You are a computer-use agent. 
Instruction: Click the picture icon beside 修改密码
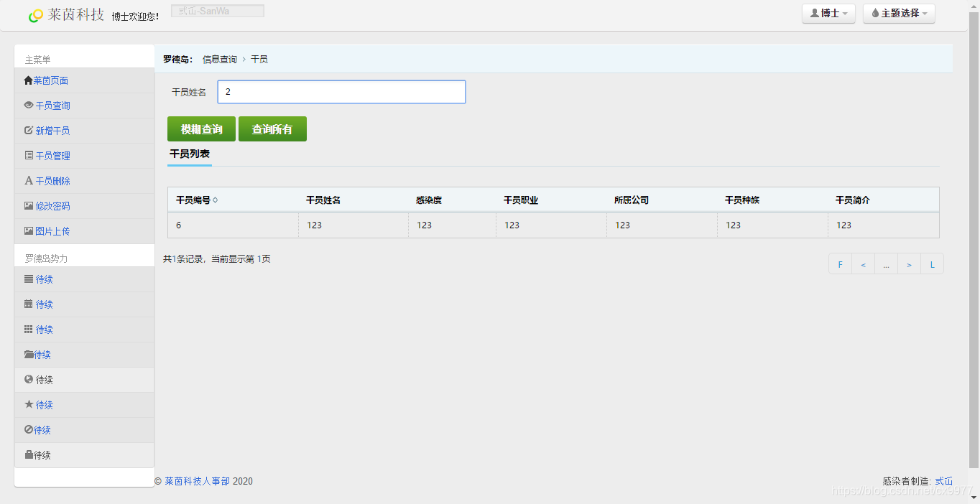pos(29,205)
